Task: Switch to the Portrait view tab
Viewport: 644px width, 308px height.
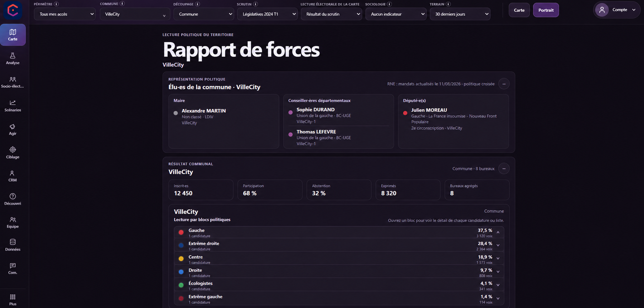Action: pos(546,10)
